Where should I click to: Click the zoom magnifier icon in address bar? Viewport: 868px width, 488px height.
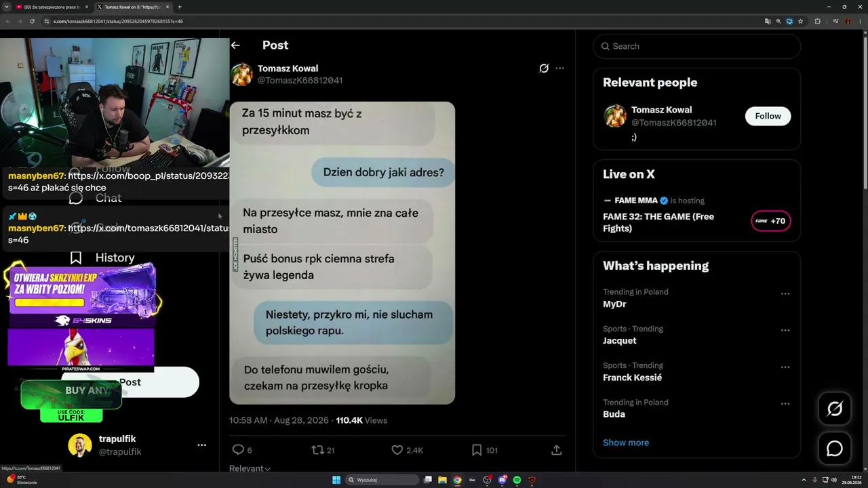pyautogui.click(x=778, y=21)
